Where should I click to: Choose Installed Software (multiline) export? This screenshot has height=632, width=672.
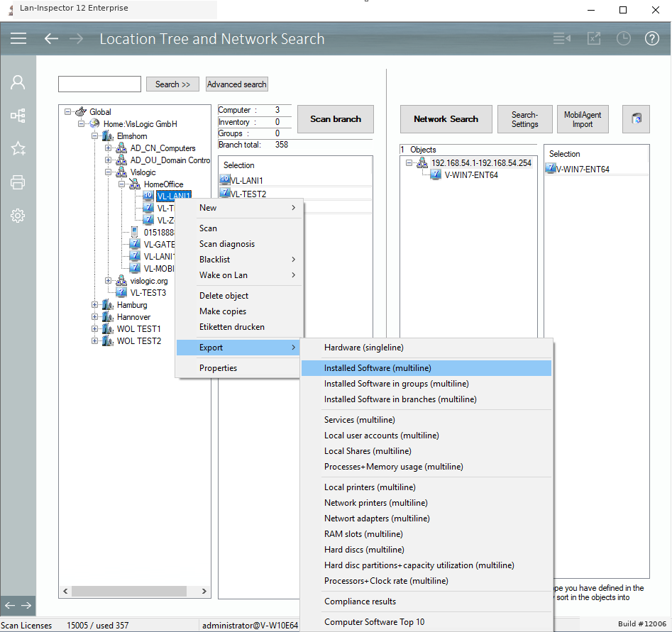pos(426,368)
